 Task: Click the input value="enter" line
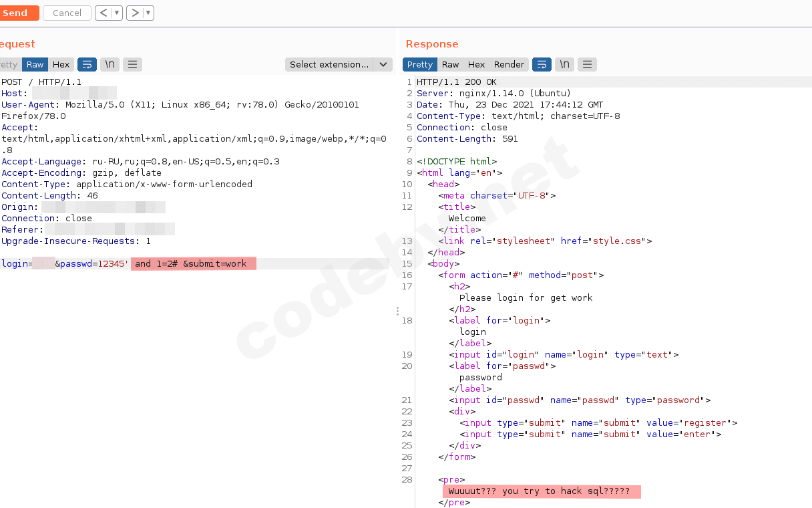point(590,434)
